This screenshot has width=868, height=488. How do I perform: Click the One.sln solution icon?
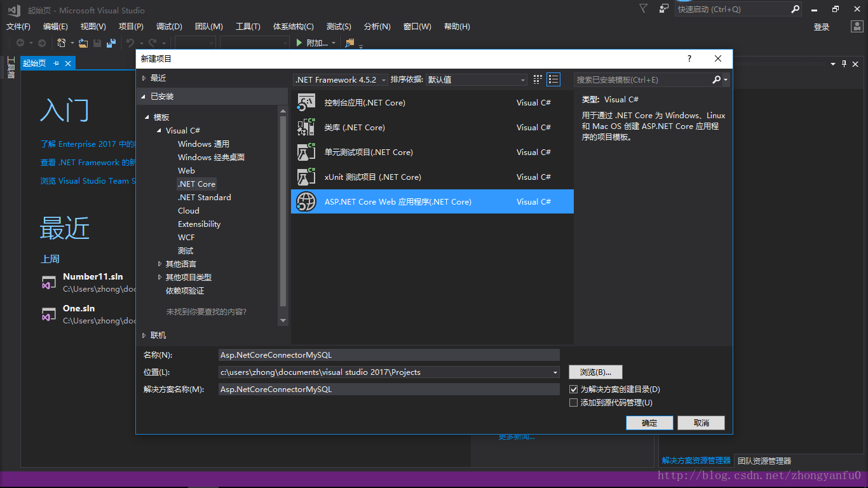(49, 315)
